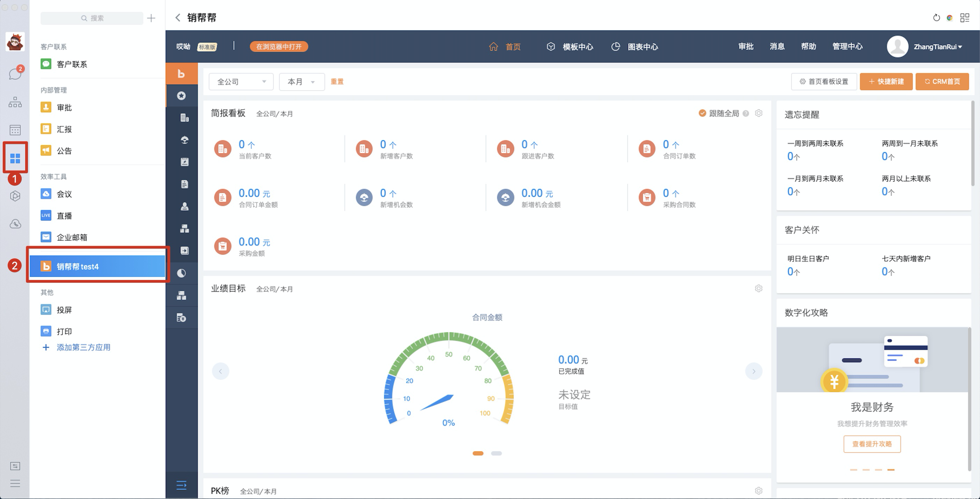Click next arrow on 业绩目标 carousel

tap(753, 371)
